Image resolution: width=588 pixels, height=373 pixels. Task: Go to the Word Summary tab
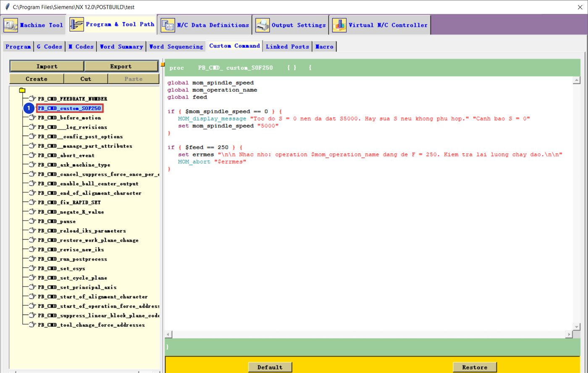pos(121,47)
